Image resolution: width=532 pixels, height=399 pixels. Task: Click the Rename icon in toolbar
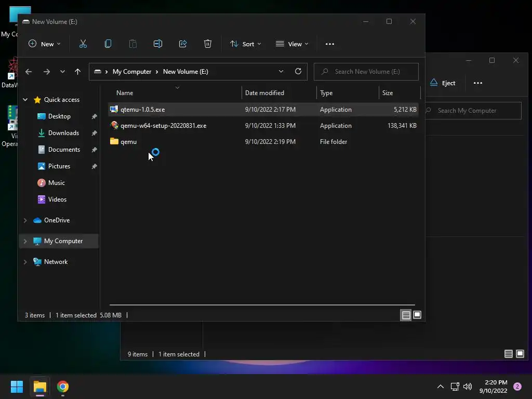coord(158,44)
